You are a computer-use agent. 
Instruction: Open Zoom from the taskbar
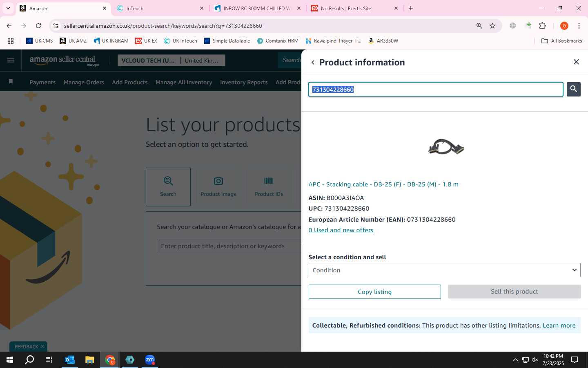150,360
